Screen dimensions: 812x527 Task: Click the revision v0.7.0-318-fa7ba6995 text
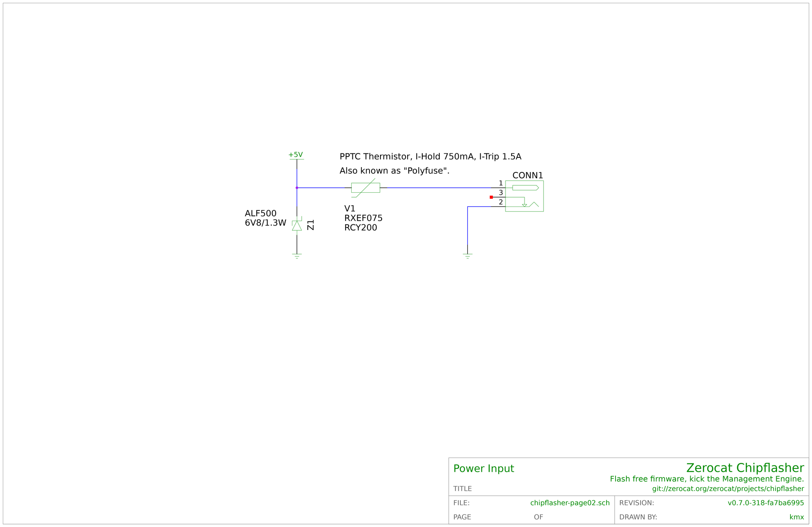(x=766, y=503)
